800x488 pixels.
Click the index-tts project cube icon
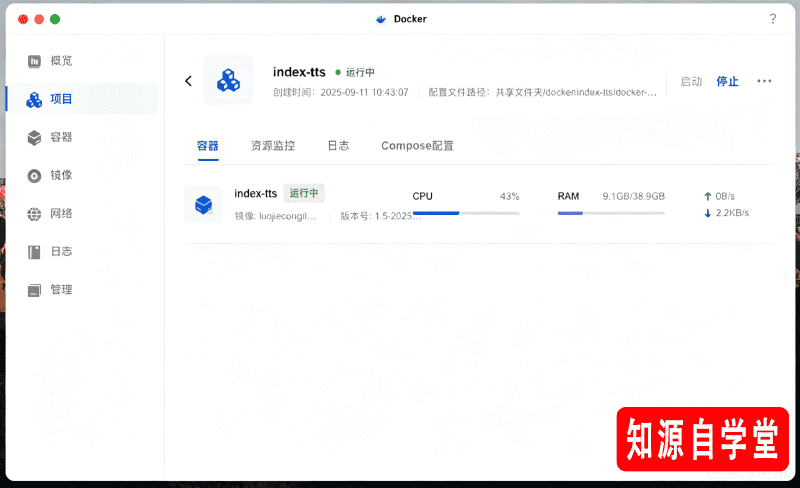coord(229,80)
